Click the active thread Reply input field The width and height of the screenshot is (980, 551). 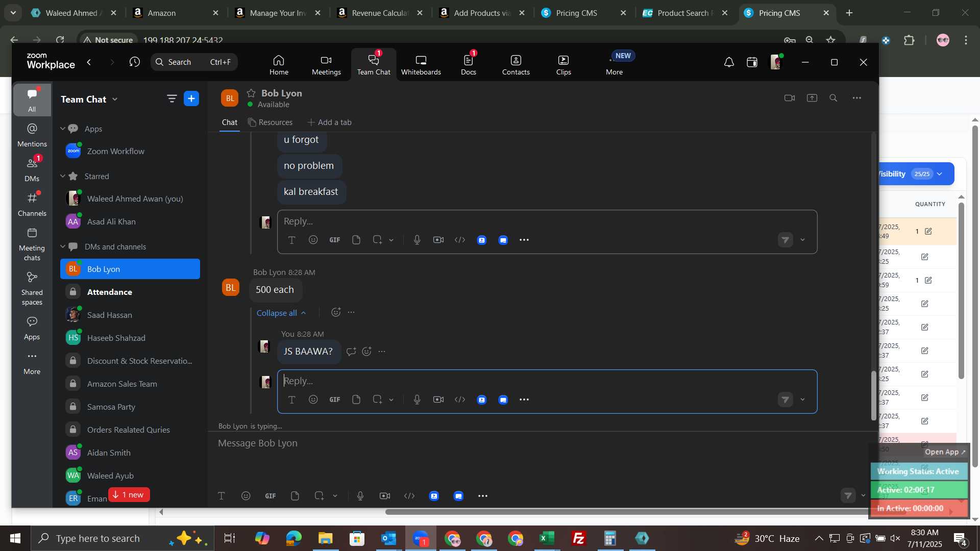[x=546, y=381]
